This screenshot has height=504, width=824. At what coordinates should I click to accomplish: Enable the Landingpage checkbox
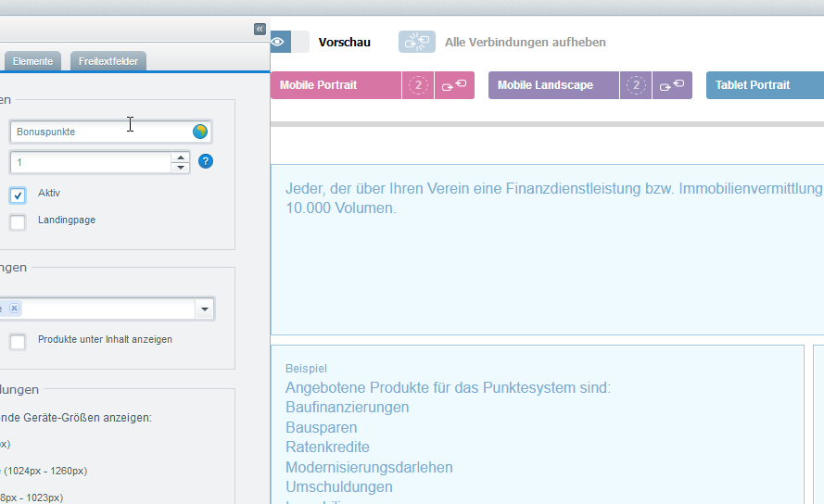click(x=18, y=222)
